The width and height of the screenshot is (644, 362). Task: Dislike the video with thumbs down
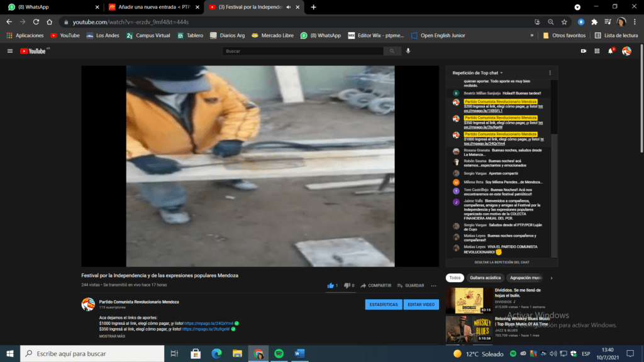coord(345,285)
